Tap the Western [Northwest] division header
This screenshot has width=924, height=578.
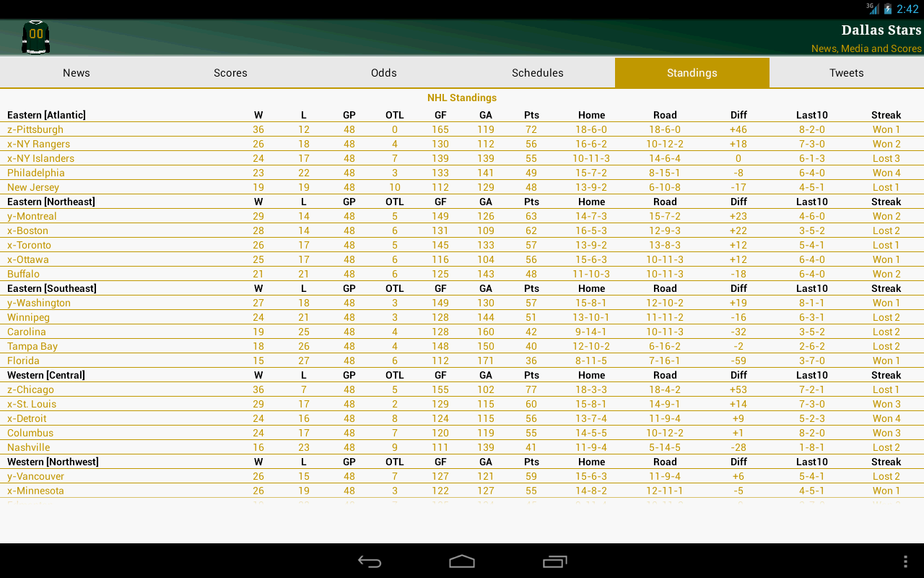point(53,462)
